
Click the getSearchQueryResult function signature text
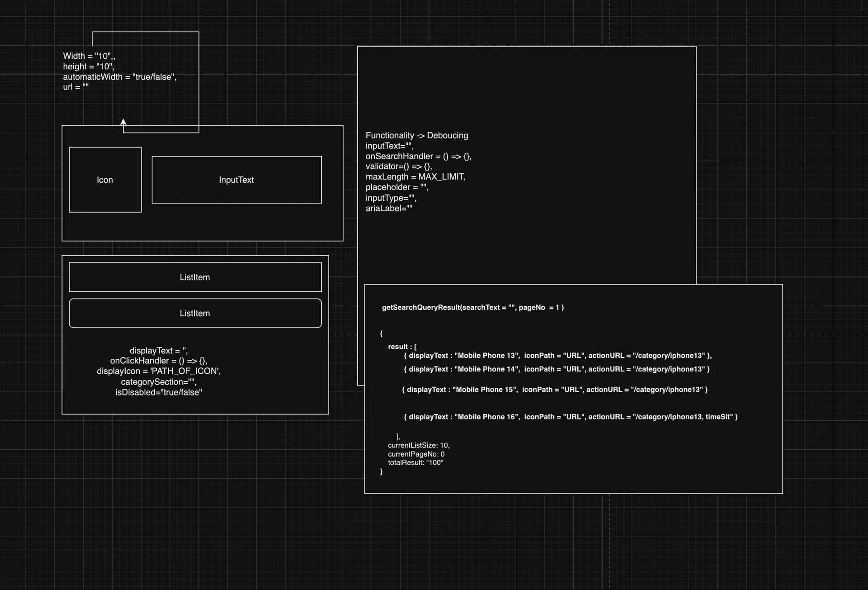473,307
